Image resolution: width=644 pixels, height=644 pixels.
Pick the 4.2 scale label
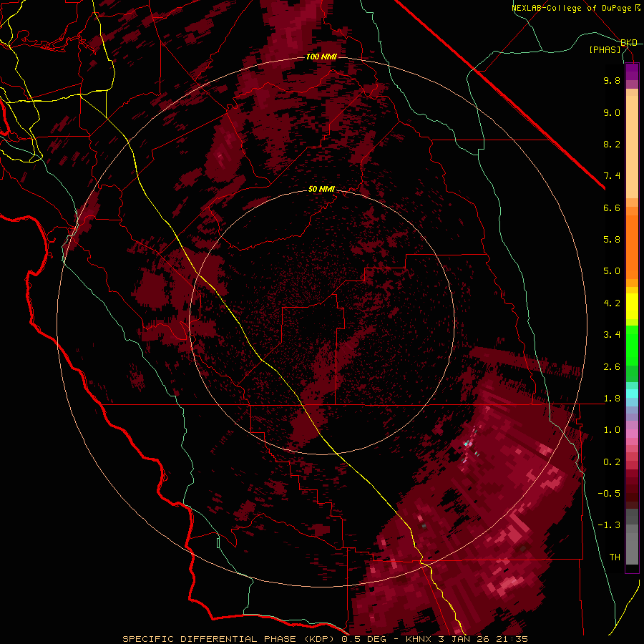[x=612, y=303]
